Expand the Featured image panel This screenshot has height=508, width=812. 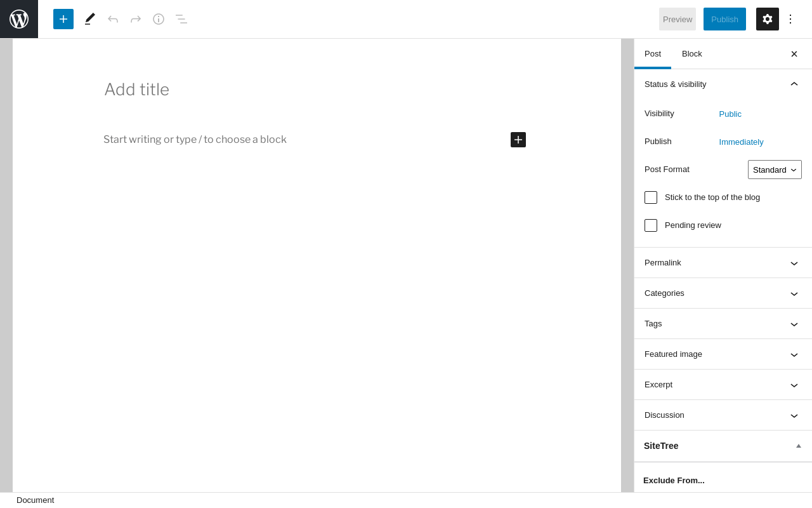coord(723,354)
